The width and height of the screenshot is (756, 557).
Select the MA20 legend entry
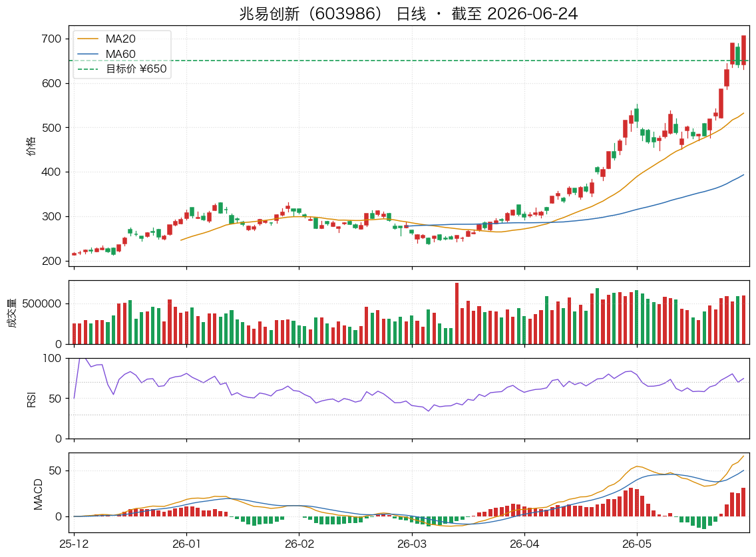tap(106, 39)
